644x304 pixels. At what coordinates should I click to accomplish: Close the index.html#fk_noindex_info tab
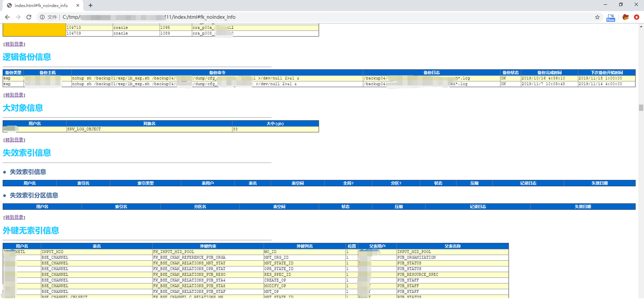(77, 5)
